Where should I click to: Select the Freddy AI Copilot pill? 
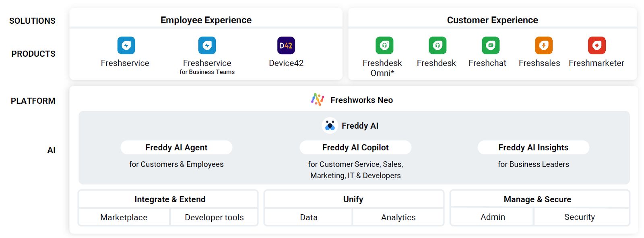(355, 148)
